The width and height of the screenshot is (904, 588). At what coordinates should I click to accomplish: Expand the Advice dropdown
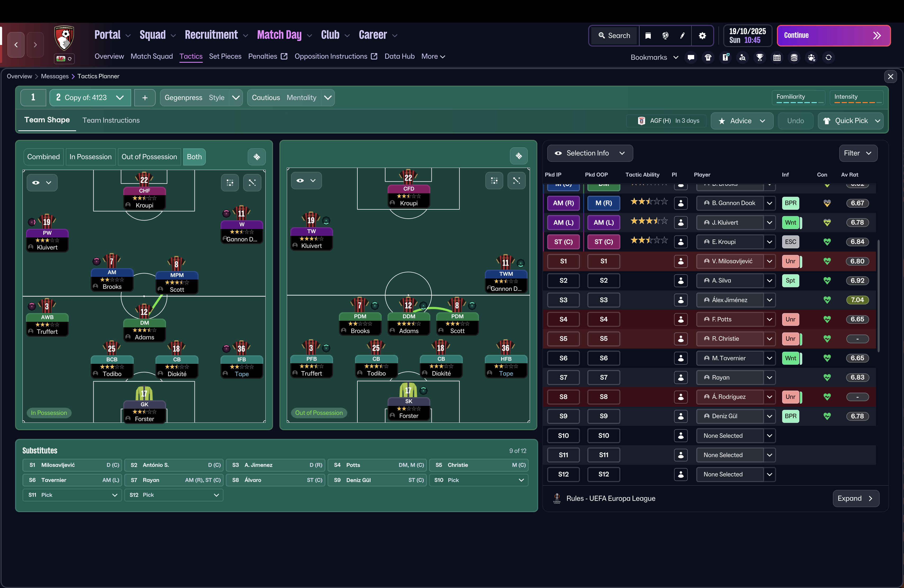pos(742,121)
